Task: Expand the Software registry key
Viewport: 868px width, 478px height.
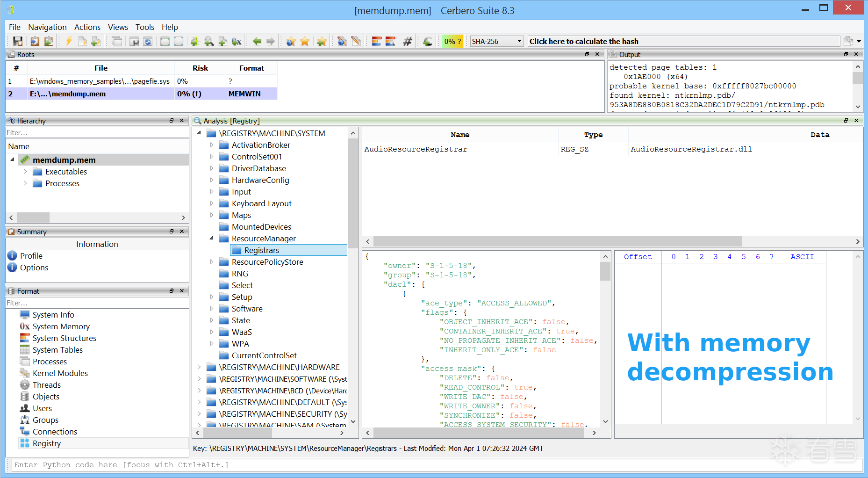Action: click(x=212, y=309)
